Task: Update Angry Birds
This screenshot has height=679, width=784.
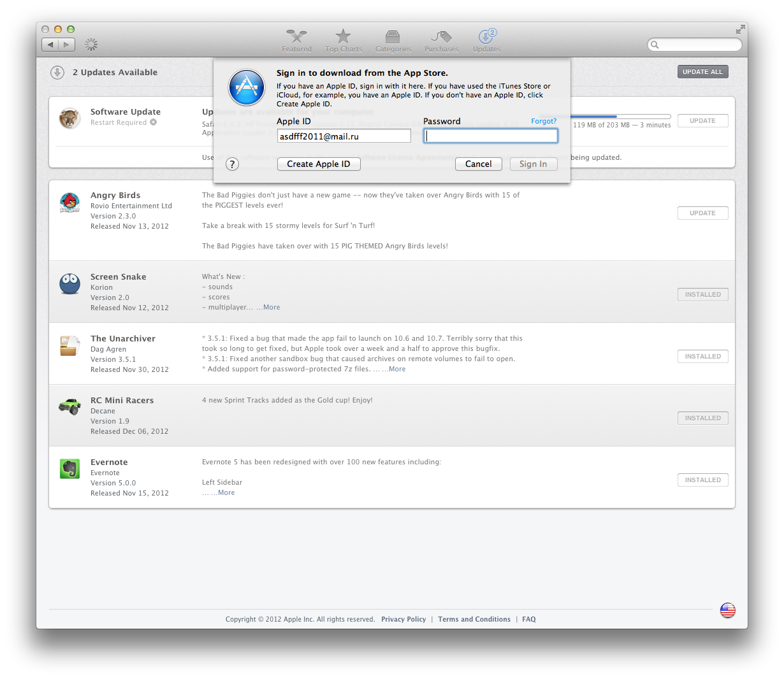Action: 703,213
